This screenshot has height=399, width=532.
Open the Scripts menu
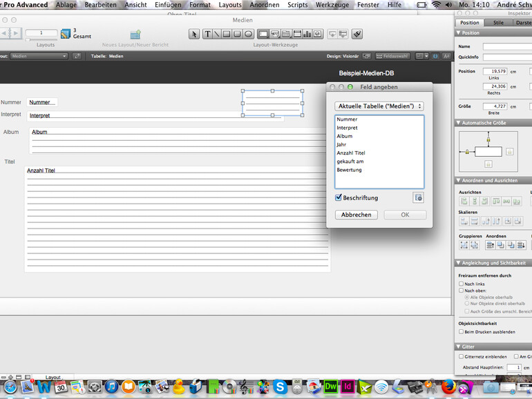point(298,5)
